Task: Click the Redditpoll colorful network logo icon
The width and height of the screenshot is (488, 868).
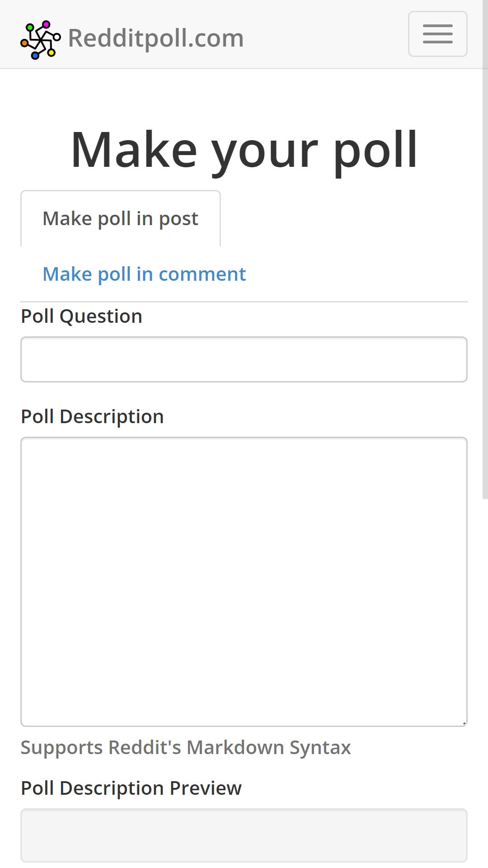Action: pos(40,40)
